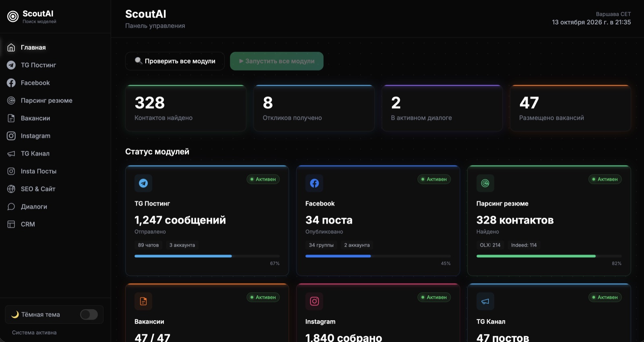The width and height of the screenshot is (644, 342).
Task: Click the camera icon beside Insta Посты
Action: click(x=11, y=171)
